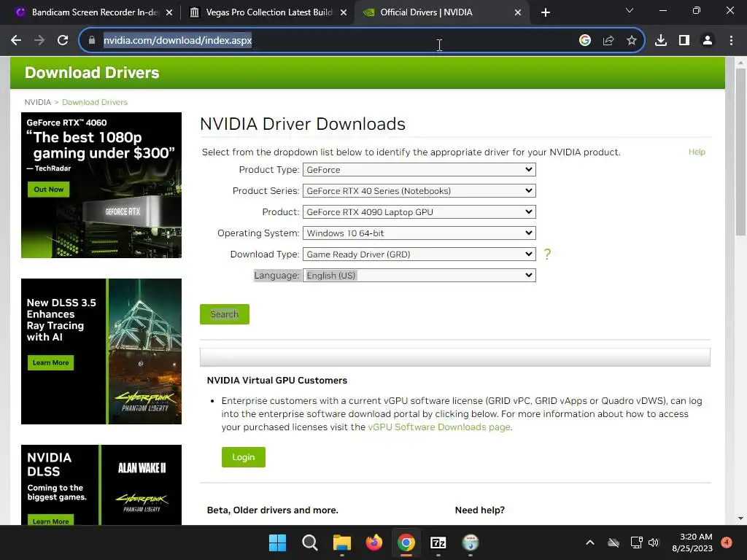Click the green Search button
Screen dimensions: 747x560
click(x=225, y=314)
